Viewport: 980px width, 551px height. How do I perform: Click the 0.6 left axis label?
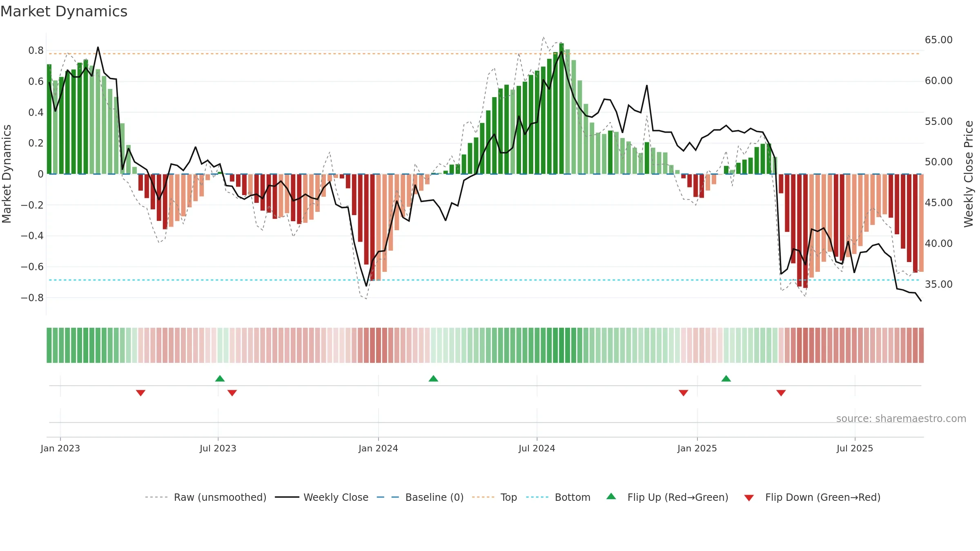[36, 82]
